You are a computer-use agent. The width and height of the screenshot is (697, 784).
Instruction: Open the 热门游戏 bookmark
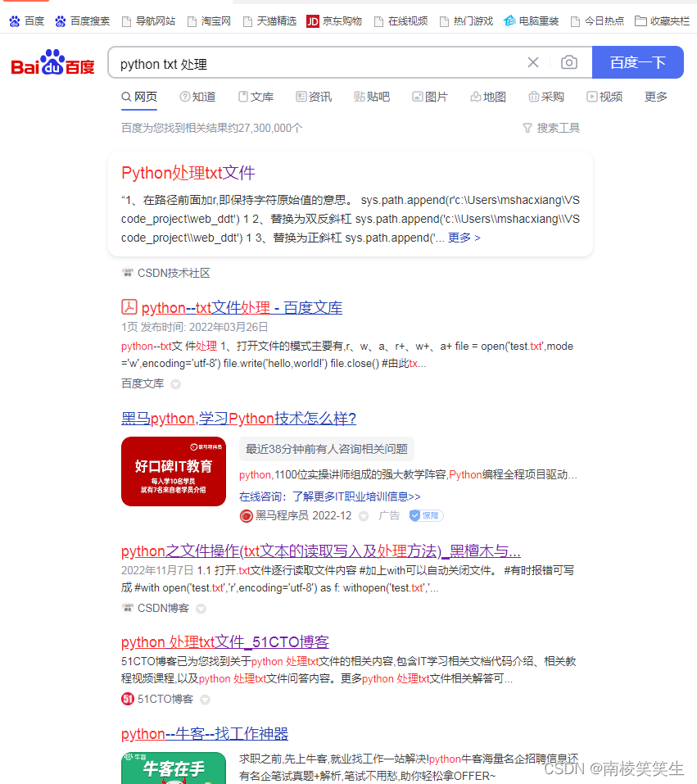[x=467, y=21]
